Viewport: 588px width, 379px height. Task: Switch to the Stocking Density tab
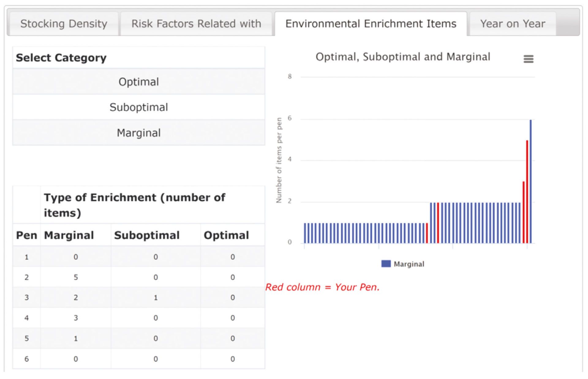64,24
